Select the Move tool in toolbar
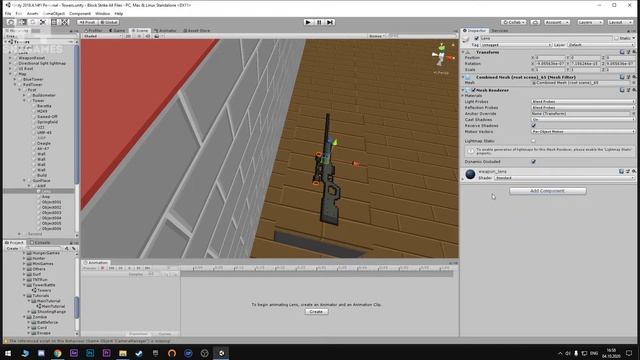 22,22
